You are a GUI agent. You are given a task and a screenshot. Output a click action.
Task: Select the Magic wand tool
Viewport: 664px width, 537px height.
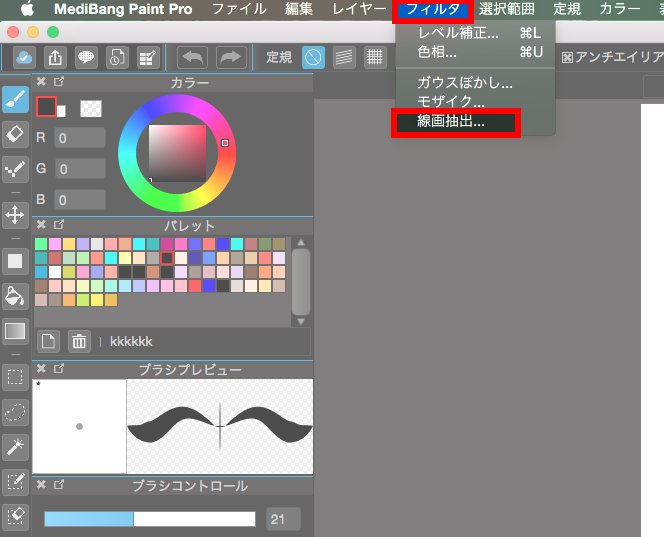click(15, 446)
